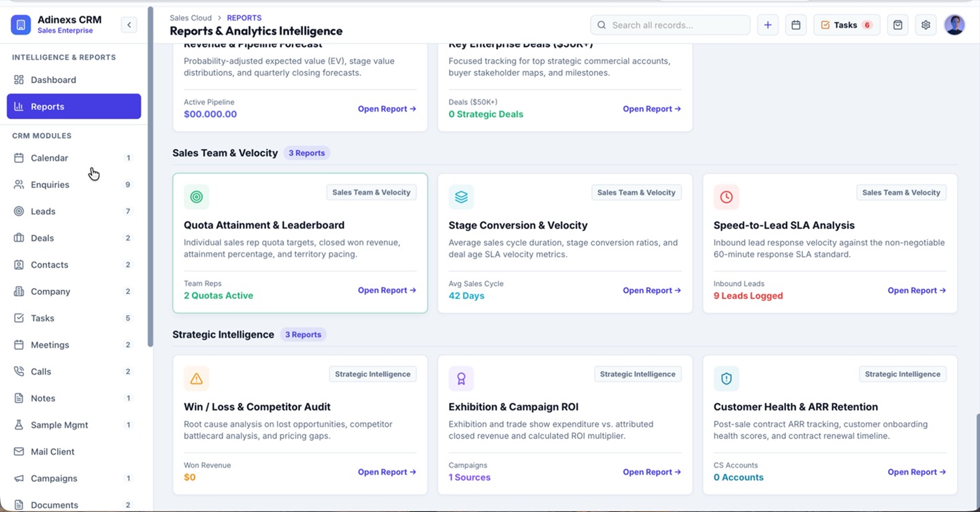The width and height of the screenshot is (980, 512).
Task: Click the Exhibition & Campaign ROI award icon
Action: click(461, 379)
